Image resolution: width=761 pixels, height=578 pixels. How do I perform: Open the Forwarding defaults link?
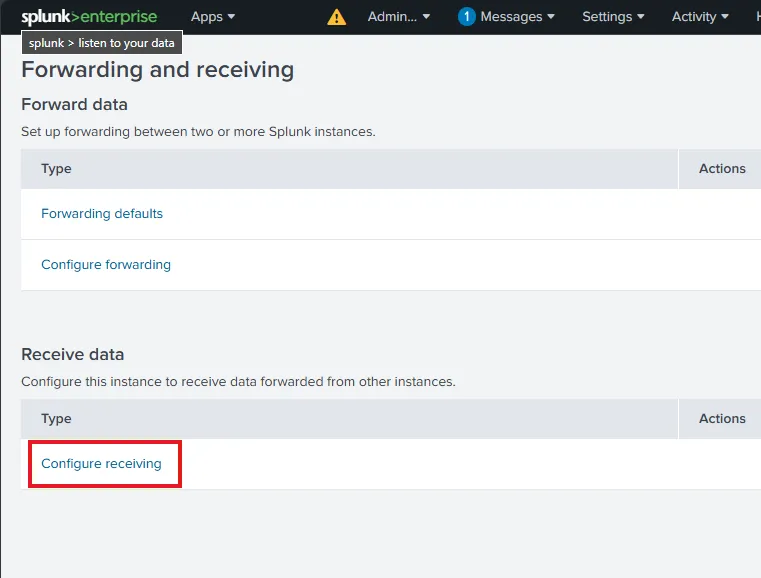[102, 214]
